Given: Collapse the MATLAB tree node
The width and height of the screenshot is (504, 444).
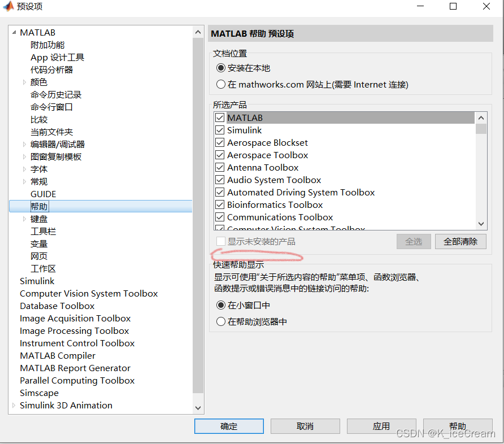Looking at the screenshot, I should click(14, 32).
